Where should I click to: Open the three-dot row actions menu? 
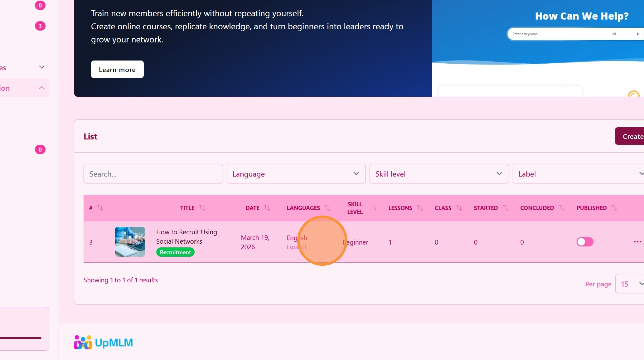[x=637, y=242]
